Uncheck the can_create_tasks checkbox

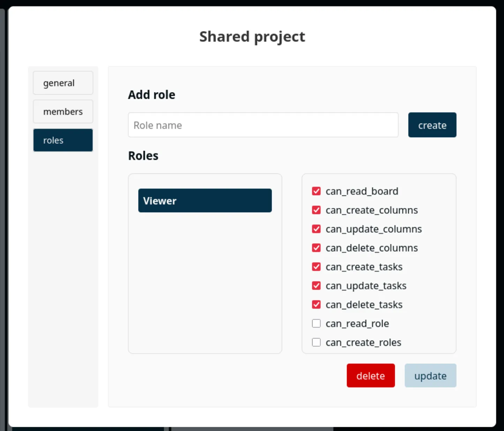(316, 267)
